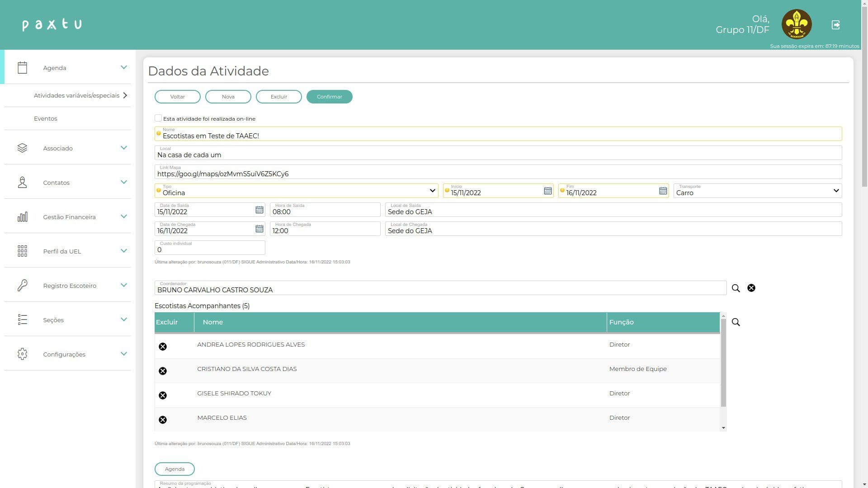
Task: Remove ANDREA LOPES RODRIGUES ALVES from list
Action: 163,347
